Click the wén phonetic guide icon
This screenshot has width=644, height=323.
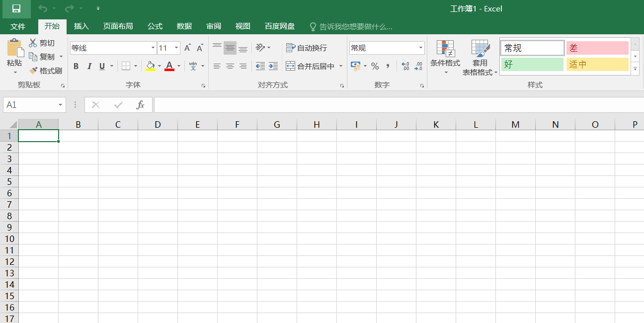point(193,66)
